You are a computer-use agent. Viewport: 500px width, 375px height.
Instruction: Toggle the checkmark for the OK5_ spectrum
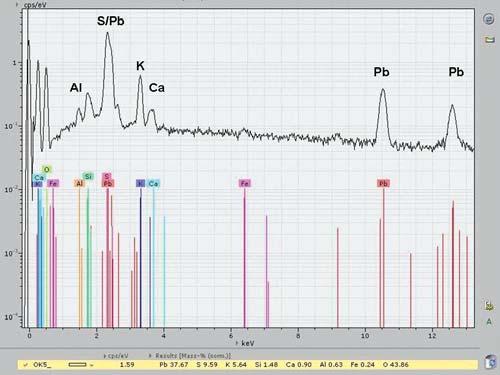(26, 365)
